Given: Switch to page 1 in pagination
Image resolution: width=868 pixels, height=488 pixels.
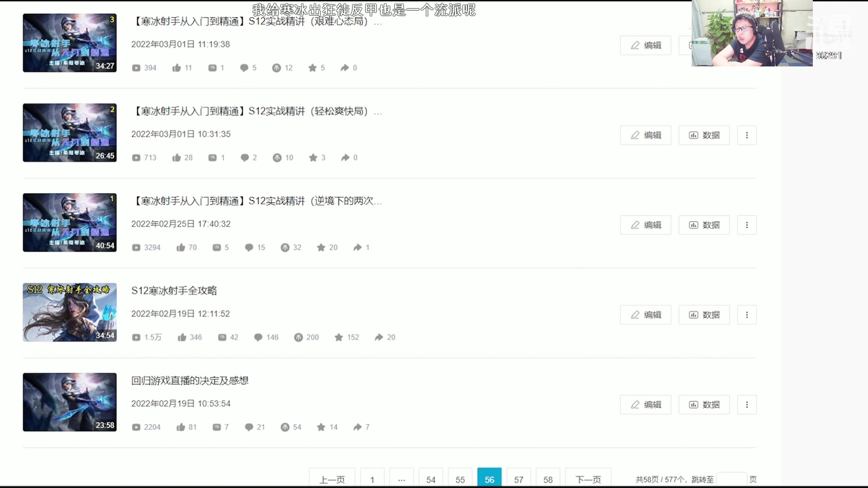Looking at the screenshot, I should point(372,479).
